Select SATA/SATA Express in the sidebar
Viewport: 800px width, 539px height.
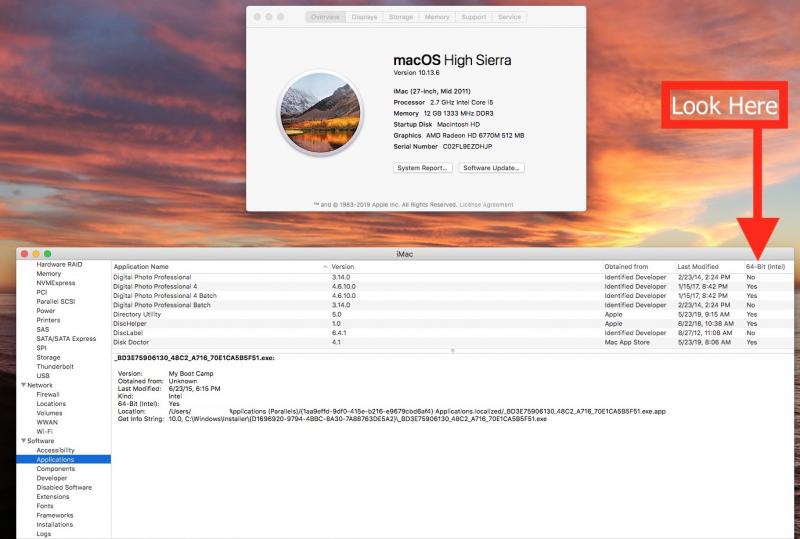tap(66, 338)
